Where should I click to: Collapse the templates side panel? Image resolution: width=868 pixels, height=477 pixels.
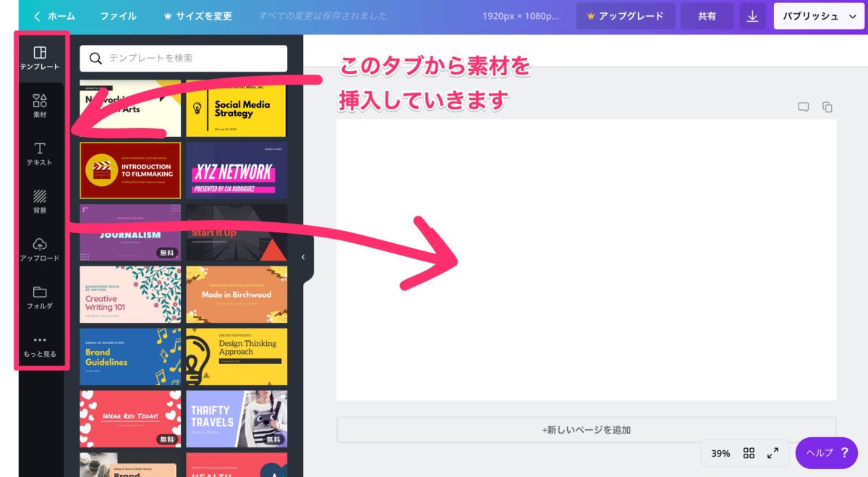(303, 257)
